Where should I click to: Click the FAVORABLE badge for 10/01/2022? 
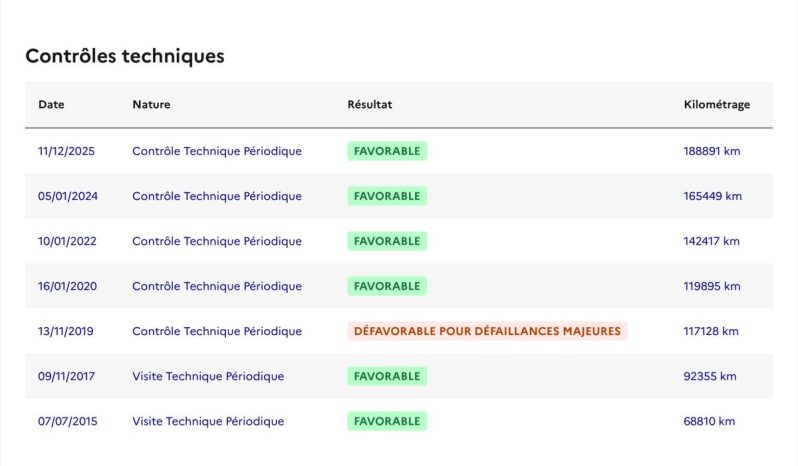(x=387, y=241)
